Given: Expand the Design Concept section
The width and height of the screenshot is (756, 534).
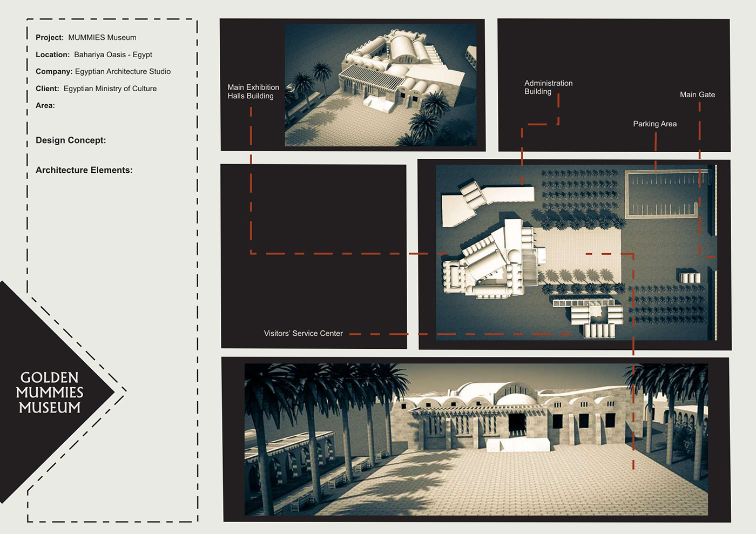Looking at the screenshot, I should tap(71, 140).
